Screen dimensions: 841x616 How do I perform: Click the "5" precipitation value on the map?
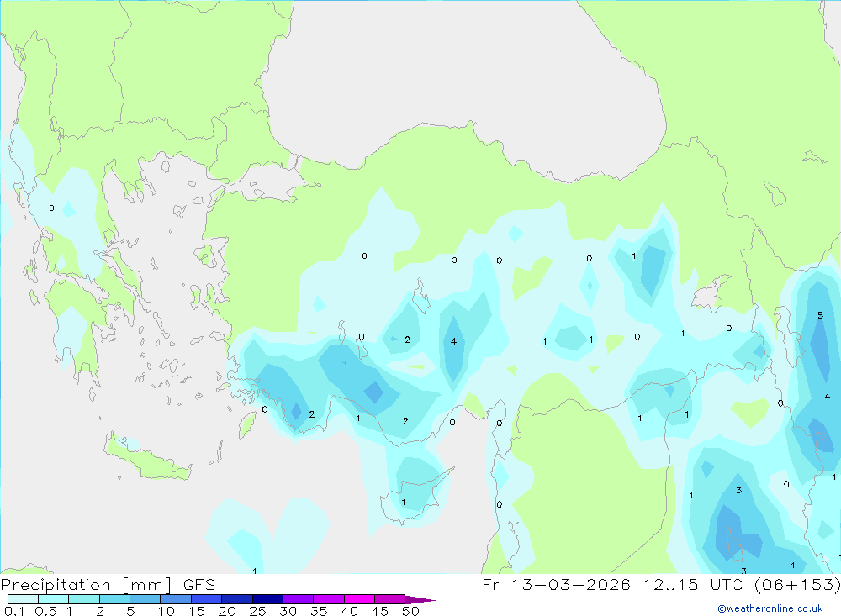click(x=820, y=315)
